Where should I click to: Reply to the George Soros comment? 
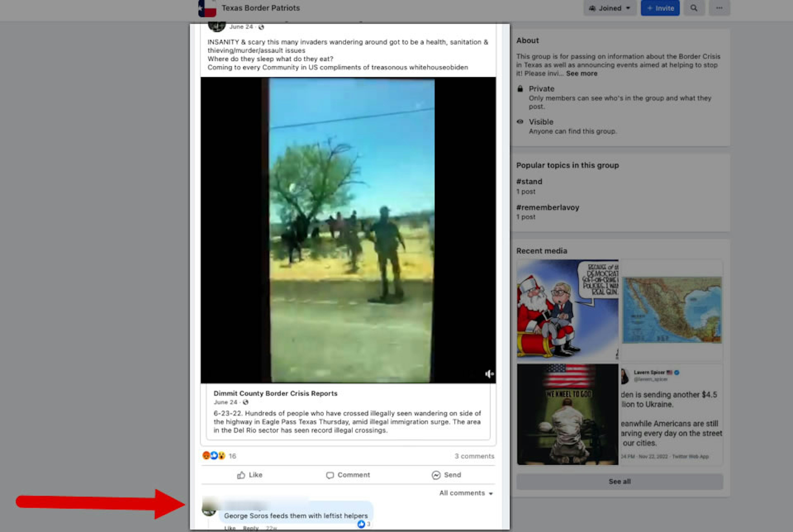(251, 528)
